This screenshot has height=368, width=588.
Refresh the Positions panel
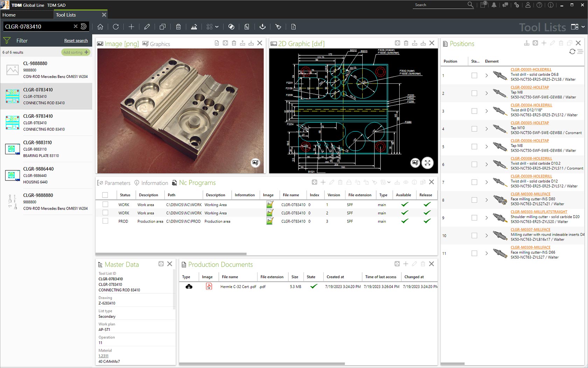(x=572, y=52)
